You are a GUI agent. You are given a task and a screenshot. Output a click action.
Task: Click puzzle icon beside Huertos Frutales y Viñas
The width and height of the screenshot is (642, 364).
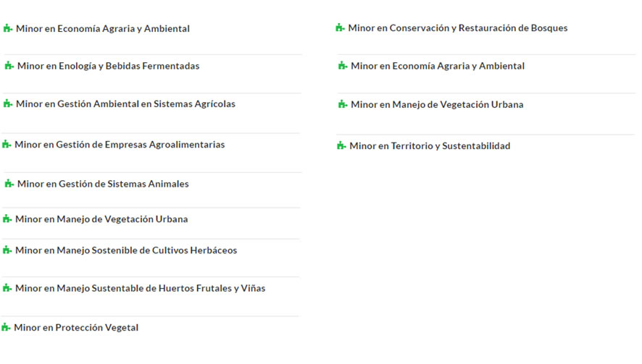[x=7, y=288]
